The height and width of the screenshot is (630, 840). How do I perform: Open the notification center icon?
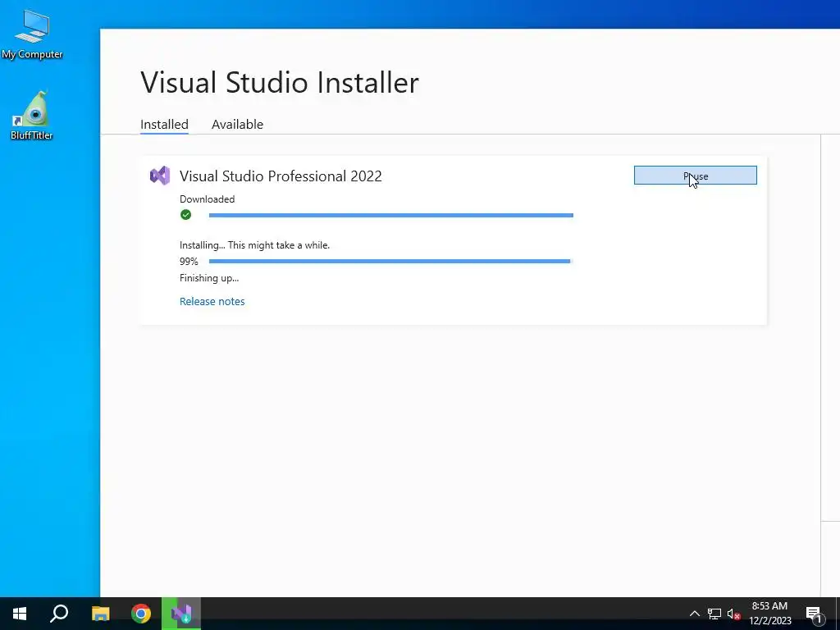point(814,614)
